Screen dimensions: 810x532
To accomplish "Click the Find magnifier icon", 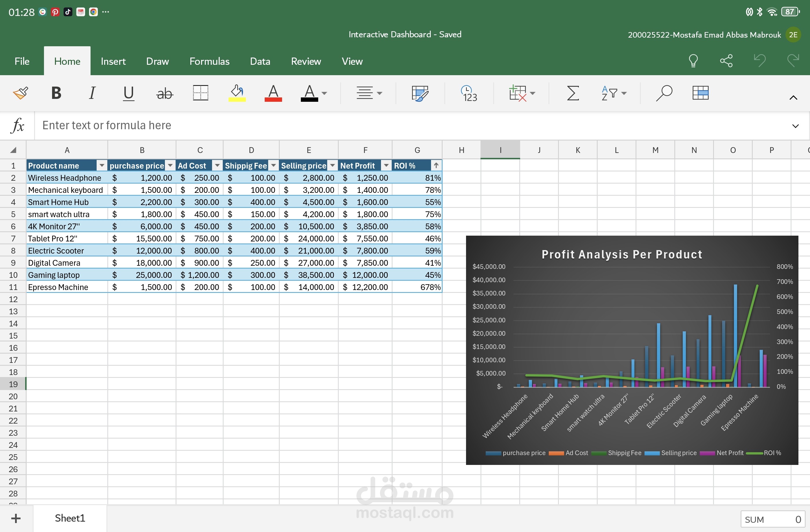I will coord(664,93).
